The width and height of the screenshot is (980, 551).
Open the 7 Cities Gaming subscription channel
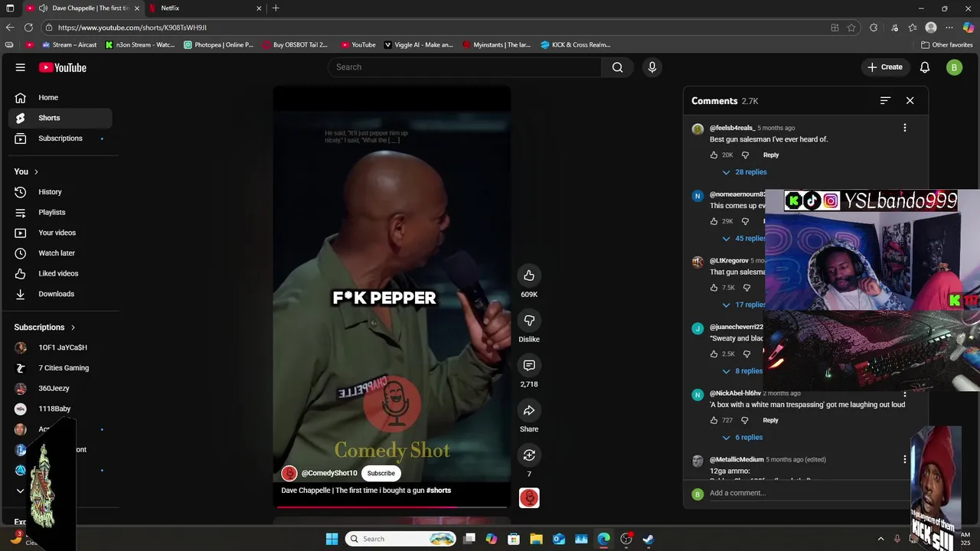pos(60,368)
